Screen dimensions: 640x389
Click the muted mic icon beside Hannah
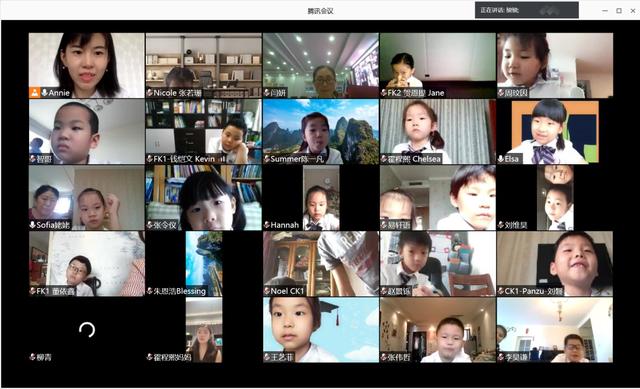(267, 225)
